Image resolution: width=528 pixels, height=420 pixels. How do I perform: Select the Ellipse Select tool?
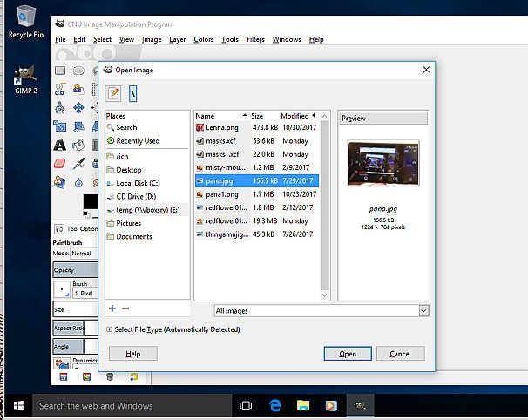click(78, 70)
